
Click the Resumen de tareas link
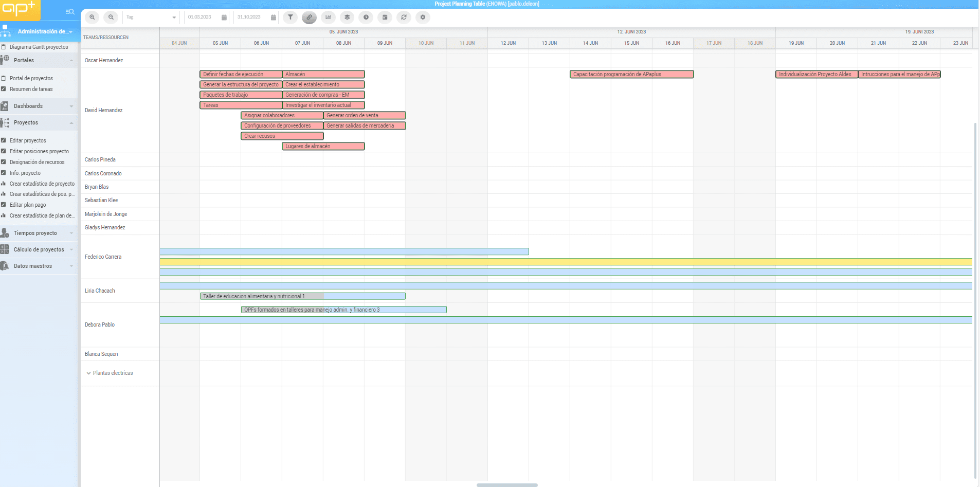tap(31, 89)
